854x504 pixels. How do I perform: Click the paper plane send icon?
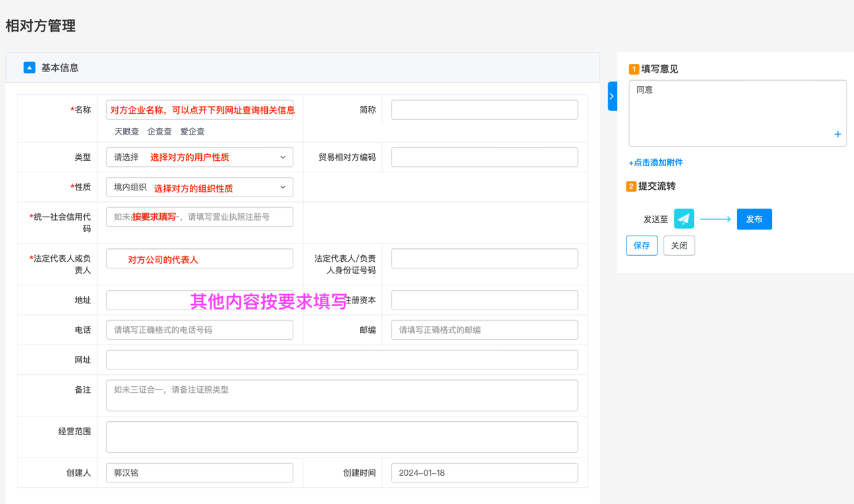click(x=684, y=219)
